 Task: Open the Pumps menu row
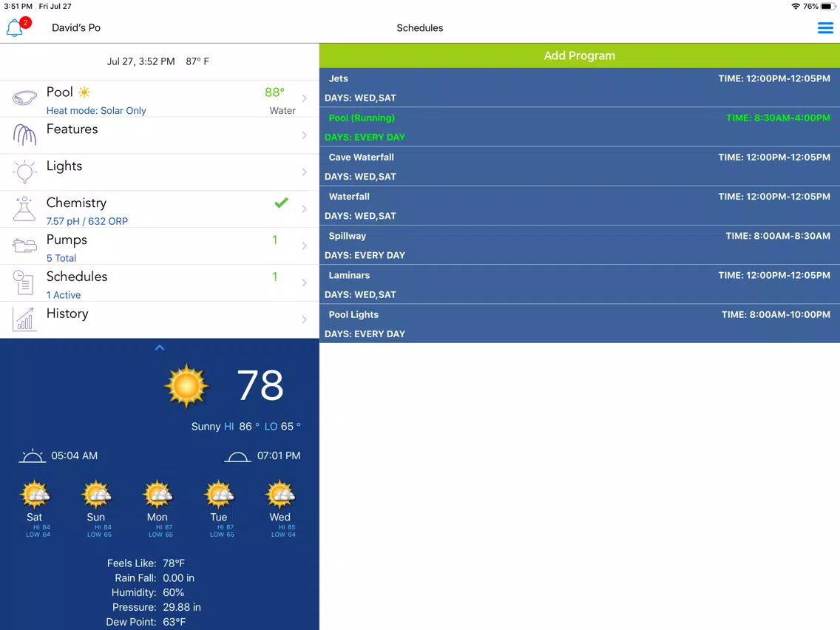160,246
